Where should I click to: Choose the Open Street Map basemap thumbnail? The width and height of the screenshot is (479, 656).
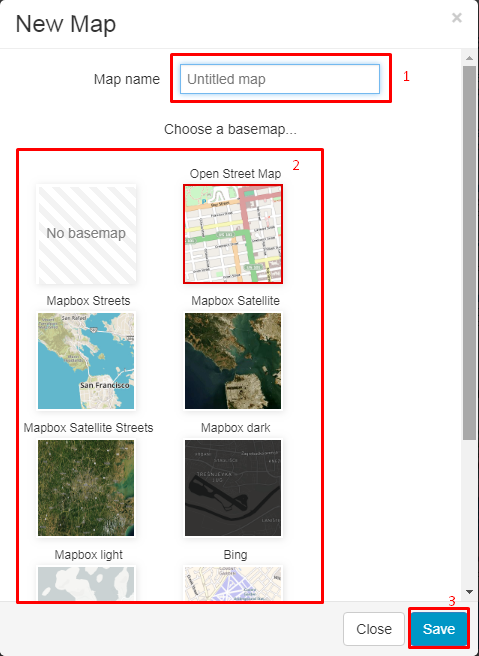coord(233,234)
